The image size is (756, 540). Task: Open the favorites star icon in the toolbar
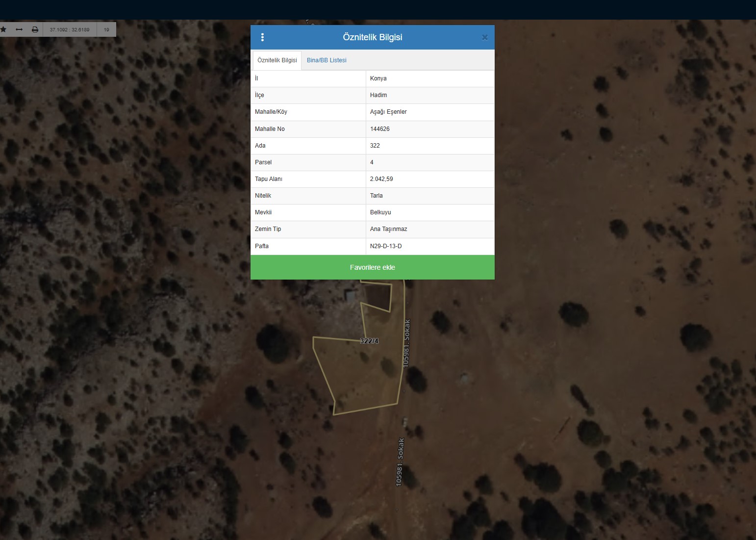tap(3, 29)
